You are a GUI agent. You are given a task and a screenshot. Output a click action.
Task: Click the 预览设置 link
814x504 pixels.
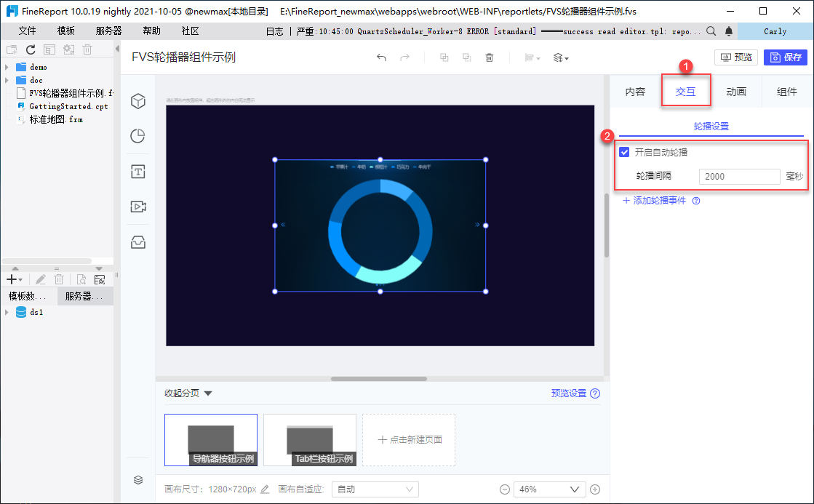(568, 393)
